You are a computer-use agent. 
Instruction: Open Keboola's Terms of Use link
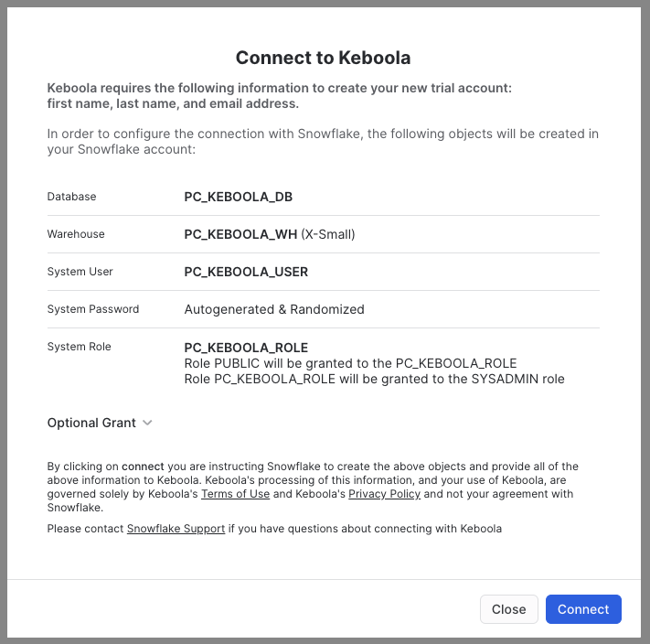point(235,494)
